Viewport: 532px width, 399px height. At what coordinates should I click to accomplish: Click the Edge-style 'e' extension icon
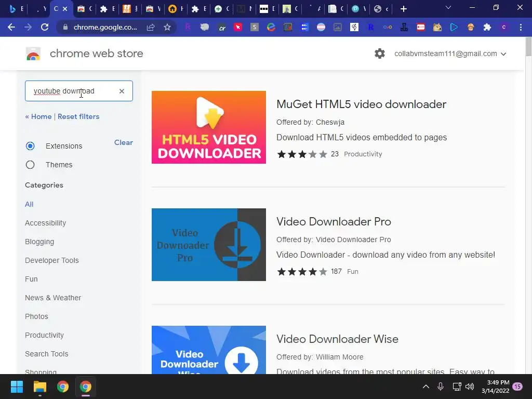click(271, 27)
